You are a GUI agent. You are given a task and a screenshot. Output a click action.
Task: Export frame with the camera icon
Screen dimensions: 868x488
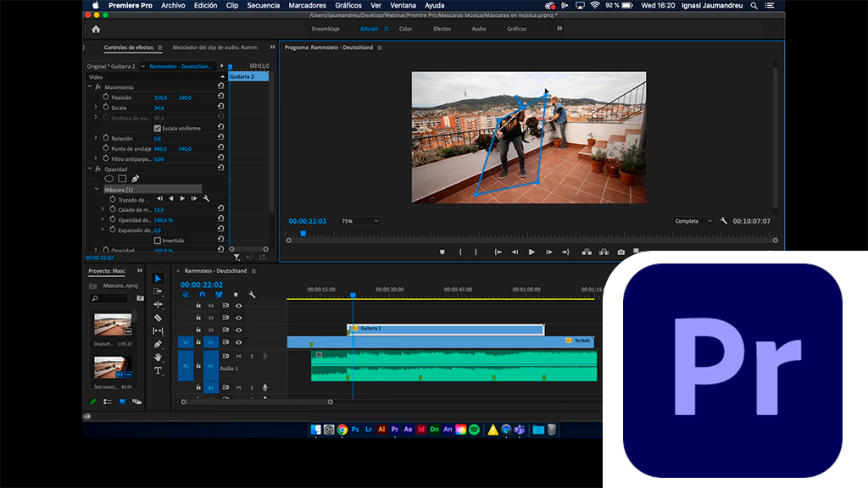621,252
